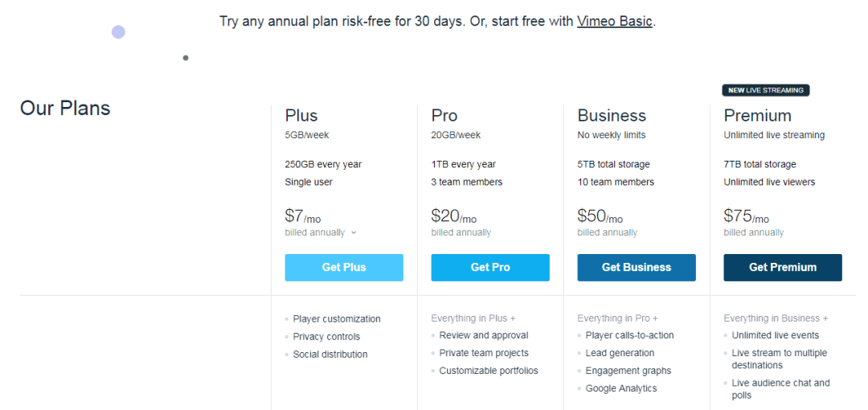Click the Plus plan heading
This screenshot has height=410, width=868.
(301, 115)
